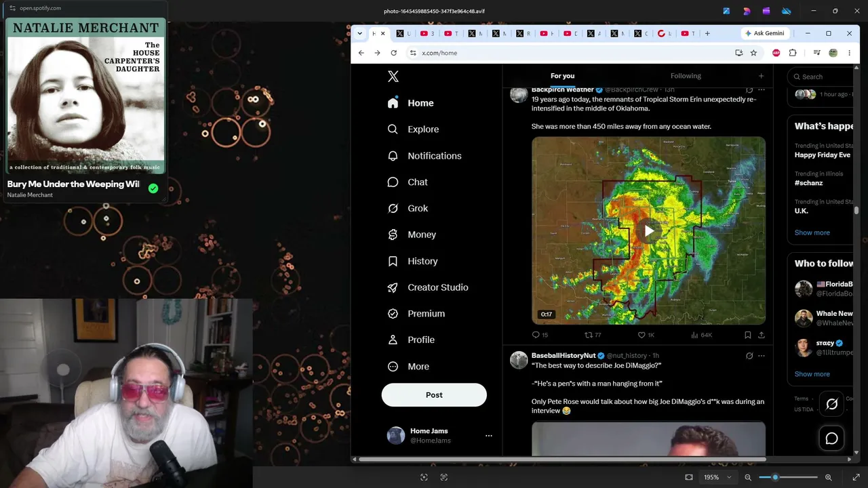Click the X logo in the sidebar

(393, 76)
